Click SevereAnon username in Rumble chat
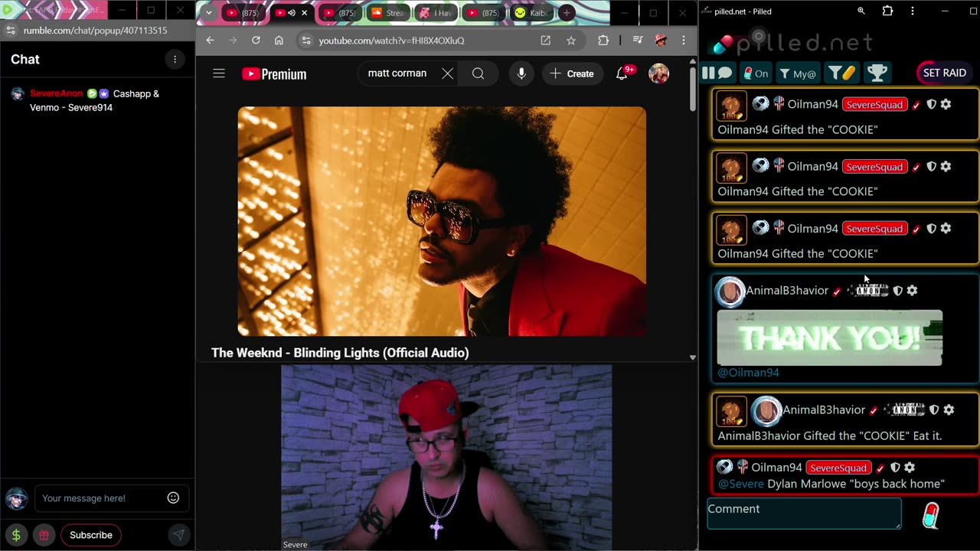Viewport: 980px width, 551px height. click(57, 93)
